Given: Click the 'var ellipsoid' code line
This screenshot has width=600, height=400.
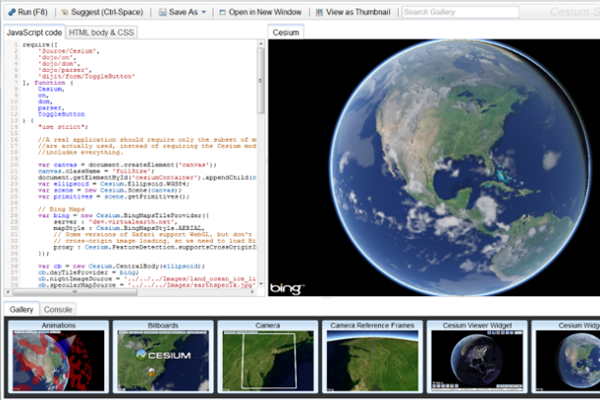Looking at the screenshot, I should pos(113,184).
